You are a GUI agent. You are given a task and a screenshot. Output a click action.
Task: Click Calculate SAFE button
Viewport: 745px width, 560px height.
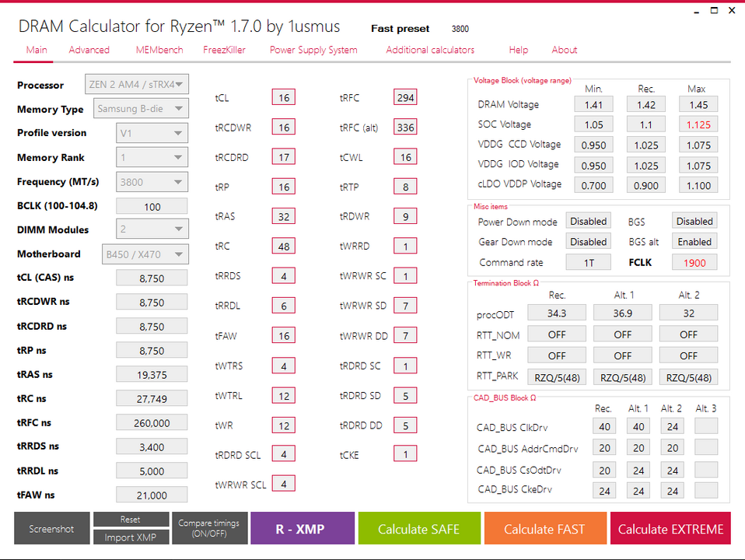[419, 529]
